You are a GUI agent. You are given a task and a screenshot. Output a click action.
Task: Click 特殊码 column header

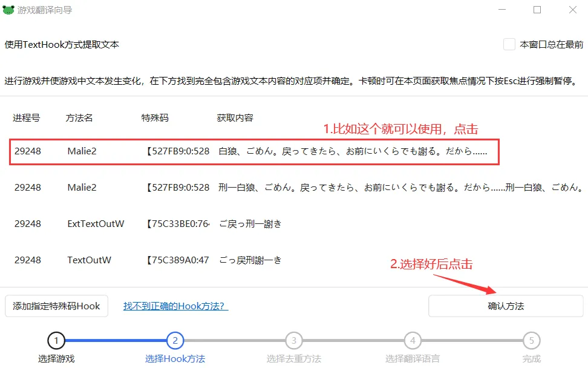[155, 118]
